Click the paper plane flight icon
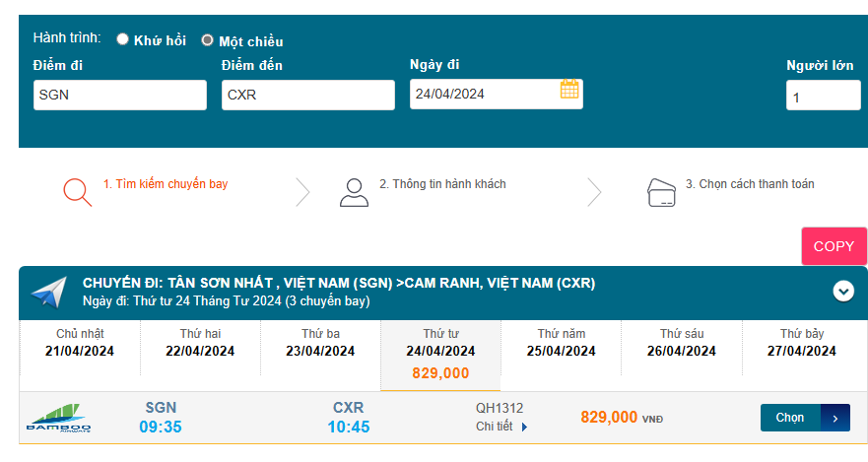868x462 pixels. 48,292
